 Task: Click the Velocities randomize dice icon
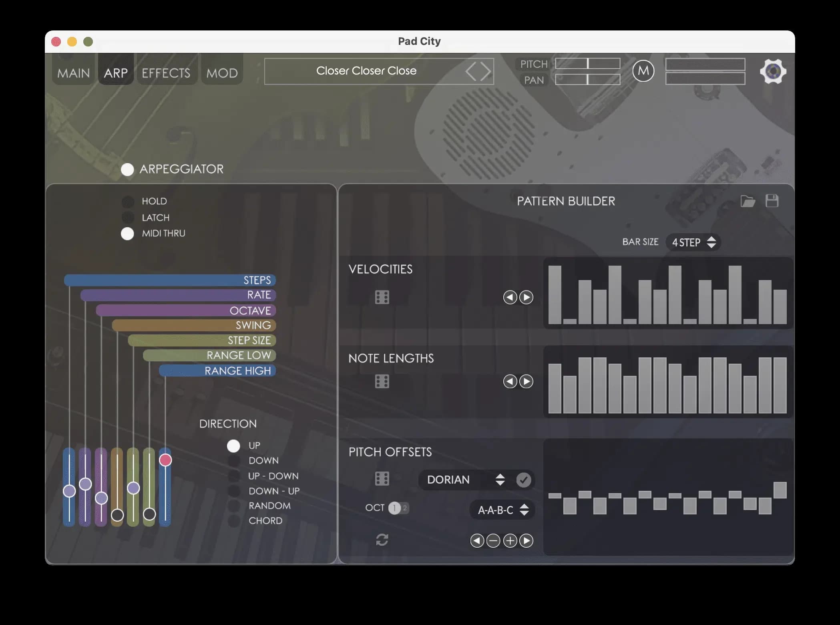click(382, 297)
